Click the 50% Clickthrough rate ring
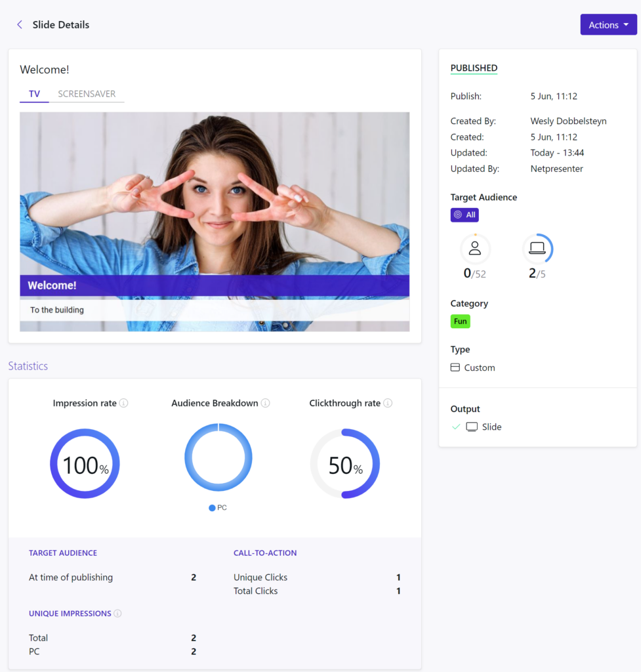The image size is (641, 672). tap(345, 464)
